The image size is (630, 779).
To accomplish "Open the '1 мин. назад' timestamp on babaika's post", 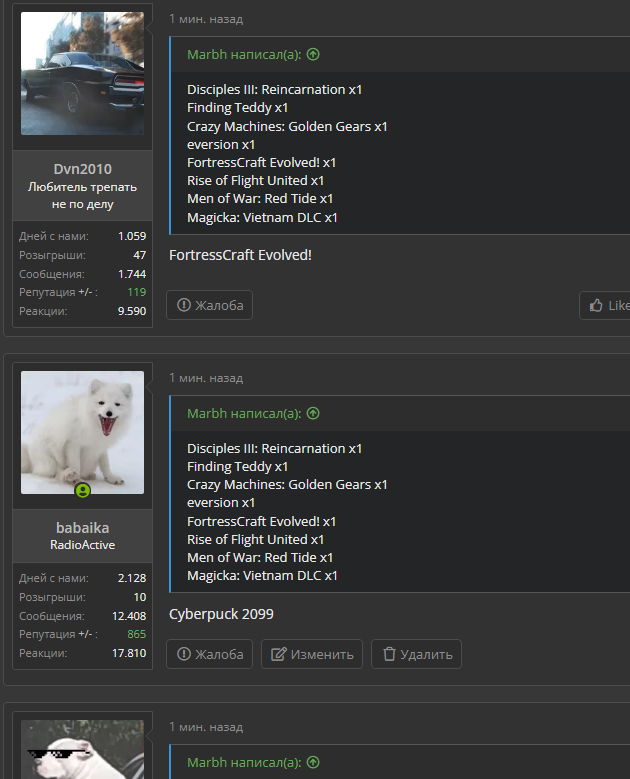I will point(206,378).
